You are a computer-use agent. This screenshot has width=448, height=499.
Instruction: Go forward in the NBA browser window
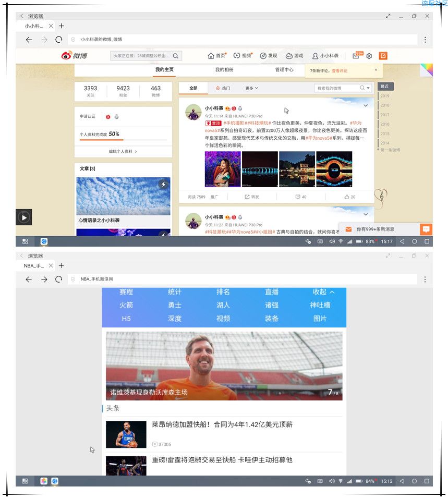pos(44,279)
